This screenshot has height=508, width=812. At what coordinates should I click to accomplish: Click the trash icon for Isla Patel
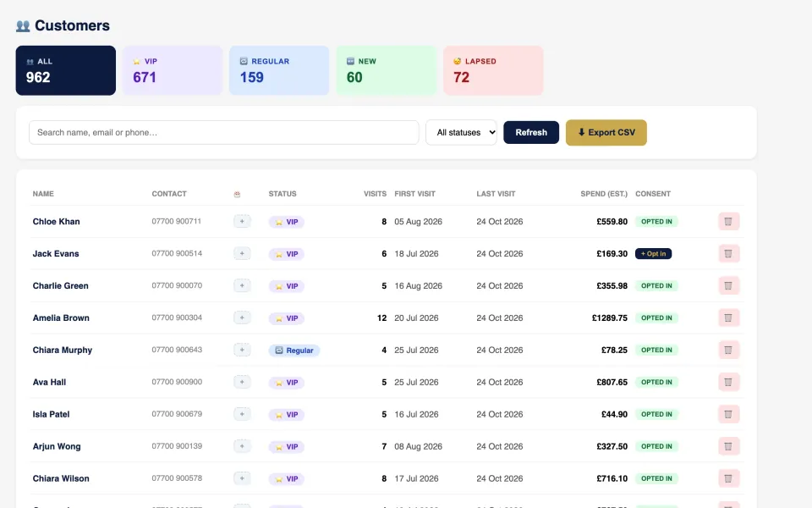[x=728, y=414]
